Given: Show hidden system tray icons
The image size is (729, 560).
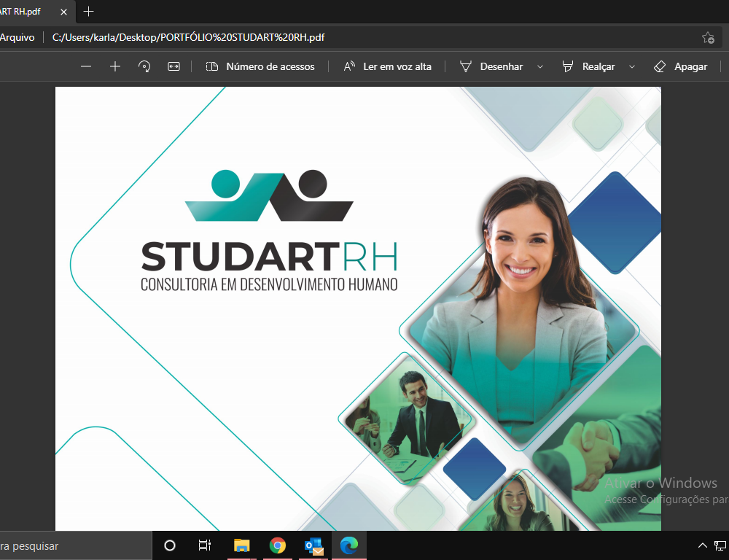Looking at the screenshot, I should [x=703, y=545].
